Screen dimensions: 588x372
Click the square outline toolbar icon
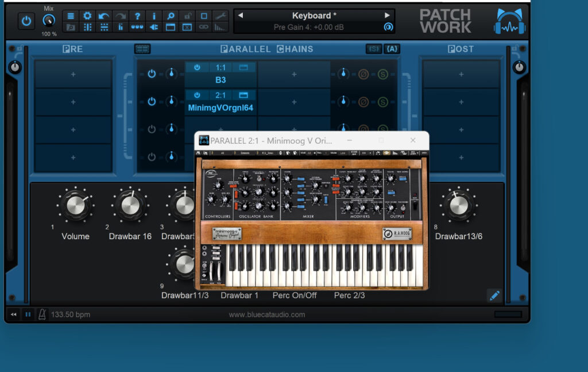[x=204, y=16]
